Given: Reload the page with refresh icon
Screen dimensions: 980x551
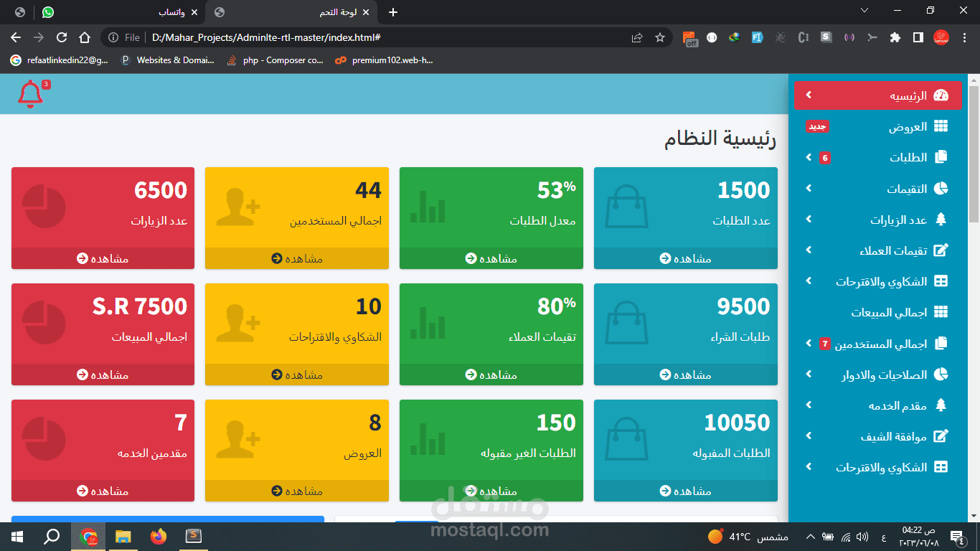Looking at the screenshot, I should (62, 37).
